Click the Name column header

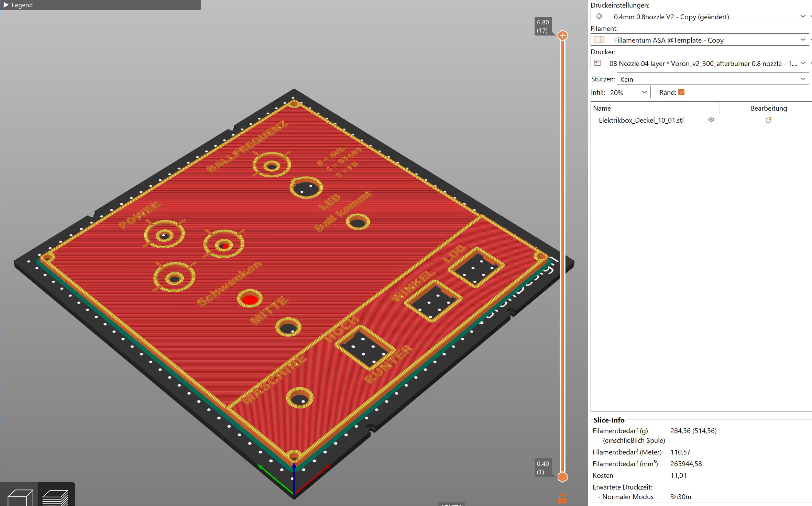point(602,108)
